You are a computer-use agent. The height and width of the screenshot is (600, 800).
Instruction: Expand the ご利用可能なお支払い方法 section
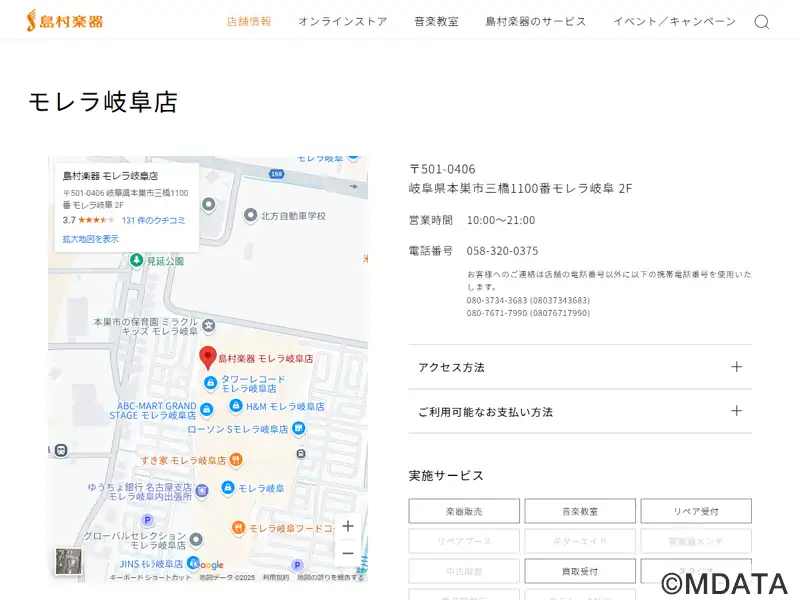coord(580,411)
